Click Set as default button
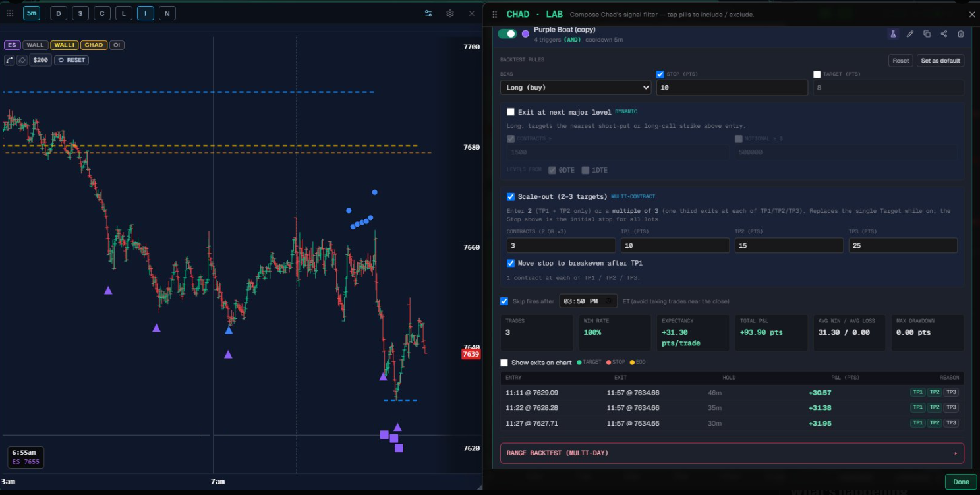980x495 pixels. point(940,61)
